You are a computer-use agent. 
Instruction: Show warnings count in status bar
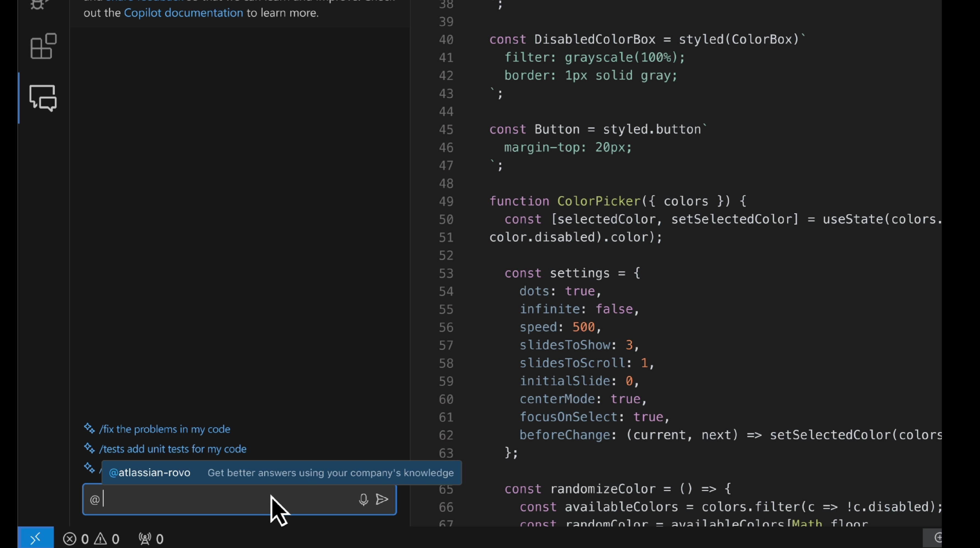(107, 539)
